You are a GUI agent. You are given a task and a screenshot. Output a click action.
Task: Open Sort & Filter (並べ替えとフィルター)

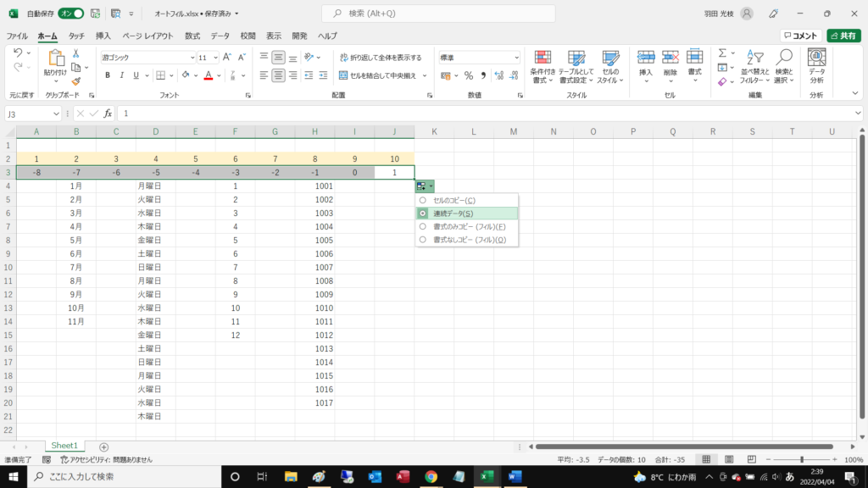click(755, 67)
